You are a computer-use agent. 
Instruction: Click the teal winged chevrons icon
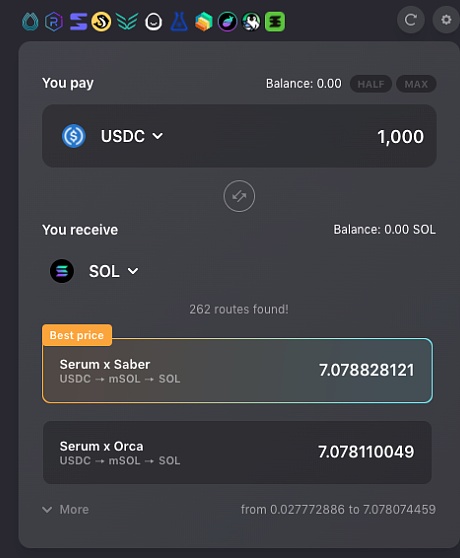pos(127,22)
